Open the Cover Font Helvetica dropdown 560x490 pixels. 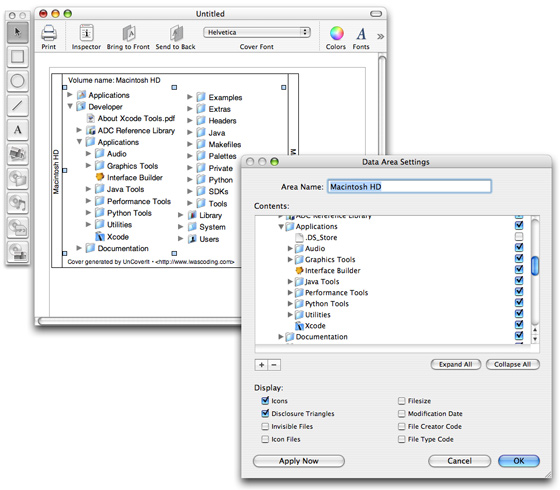point(257,32)
